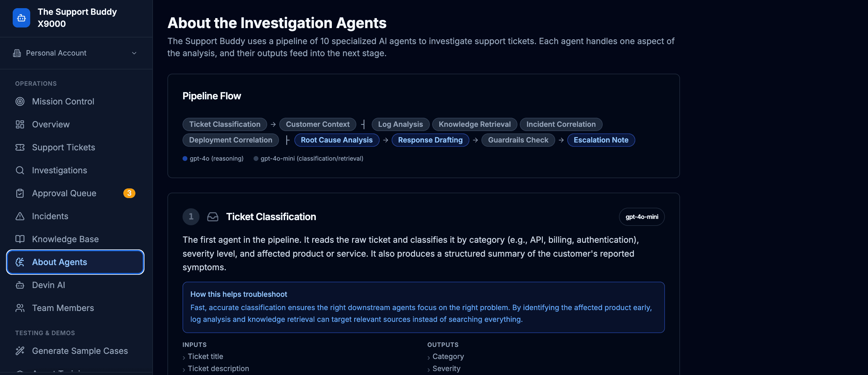Screen dimensions: 868x375
Task: Click the Knowledge Base book icon
Action: tap(20, 239)
